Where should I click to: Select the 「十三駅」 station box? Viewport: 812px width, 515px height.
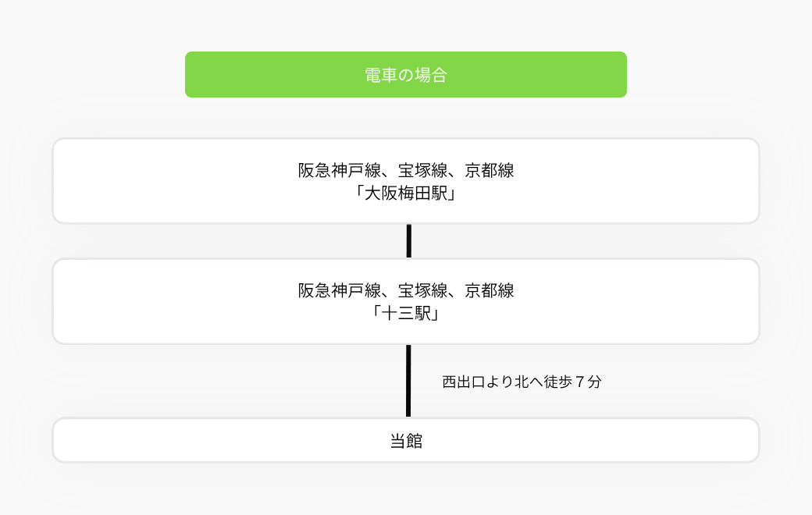click(406, 301)
